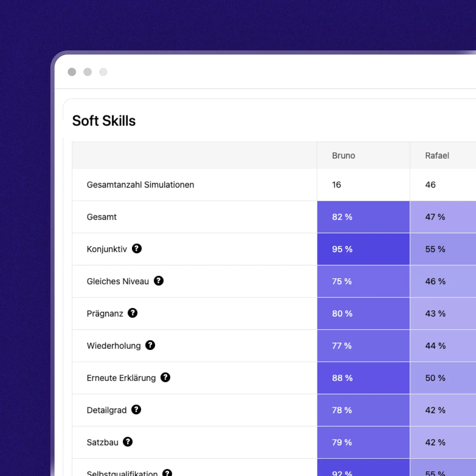Click the Wiederholung row label

pos(114,346)
